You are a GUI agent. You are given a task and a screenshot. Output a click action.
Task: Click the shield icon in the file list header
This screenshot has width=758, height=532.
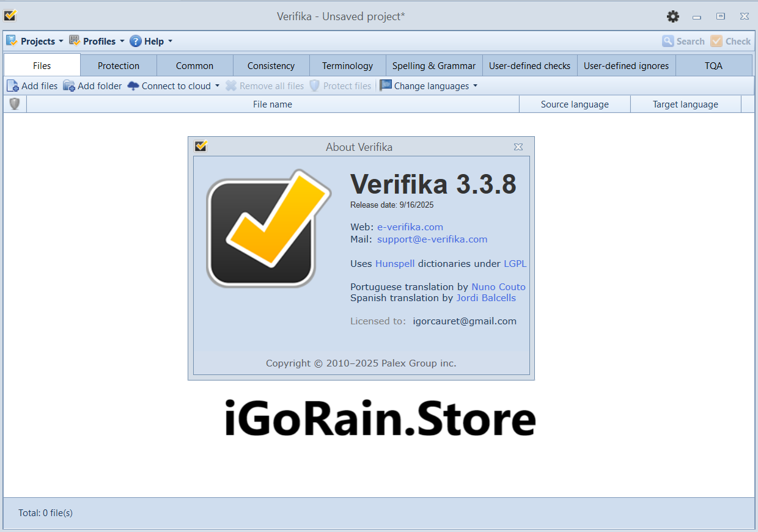[x=13, y=104]
